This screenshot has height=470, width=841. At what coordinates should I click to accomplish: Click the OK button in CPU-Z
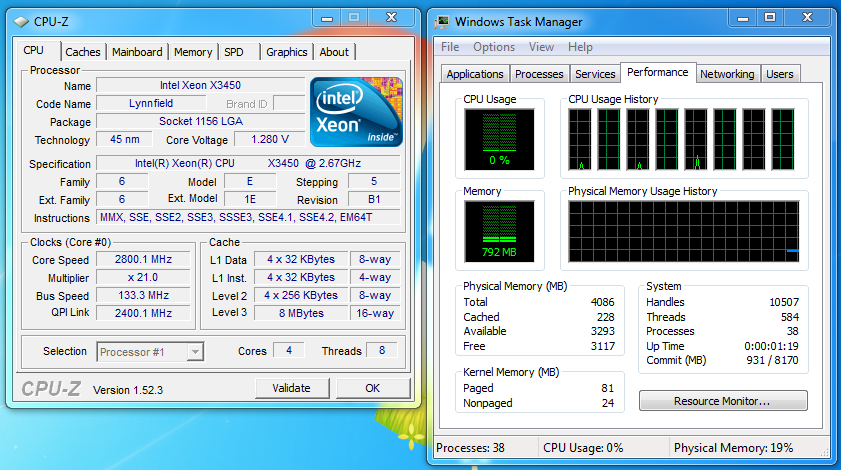point(373,388)
